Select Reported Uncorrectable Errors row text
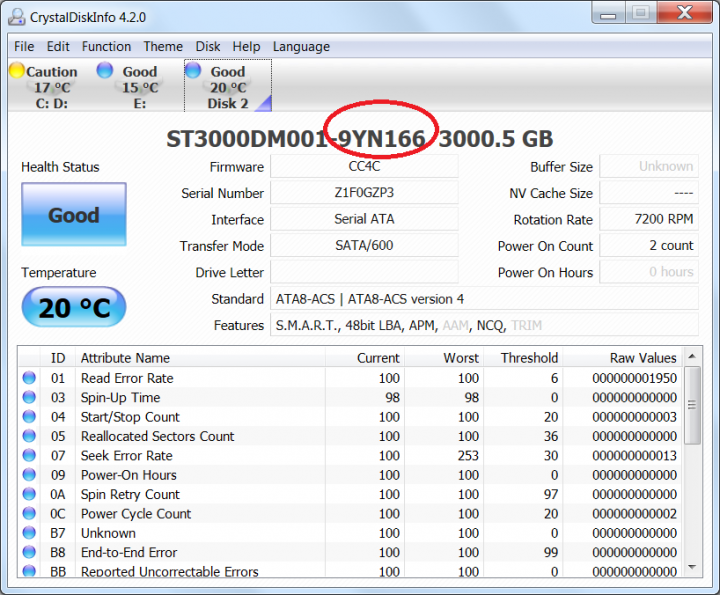720x595 pixels. point(170,571)
